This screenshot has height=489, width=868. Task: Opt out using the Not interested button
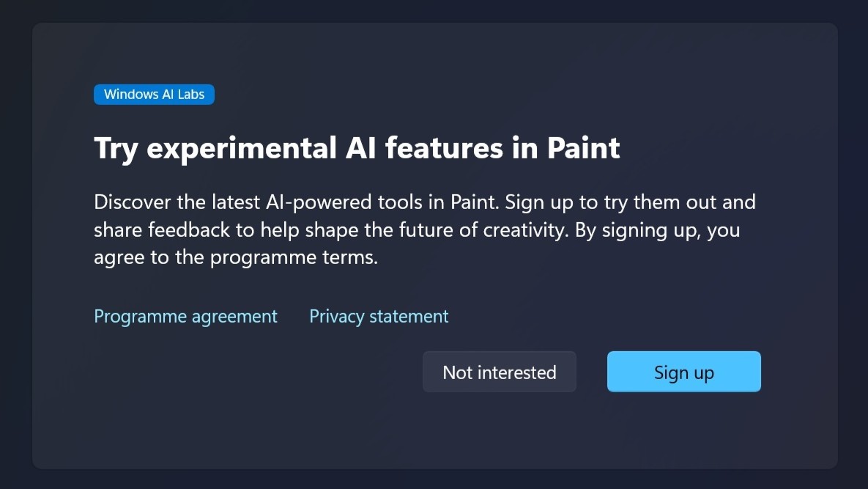point(499,371)
